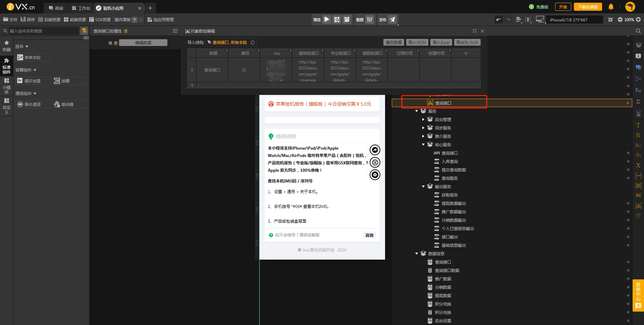Open the iPhone6/7/8 device size dropdown
Image resolution: width=644 pixels, height=325 pixels.
(574, 20)
